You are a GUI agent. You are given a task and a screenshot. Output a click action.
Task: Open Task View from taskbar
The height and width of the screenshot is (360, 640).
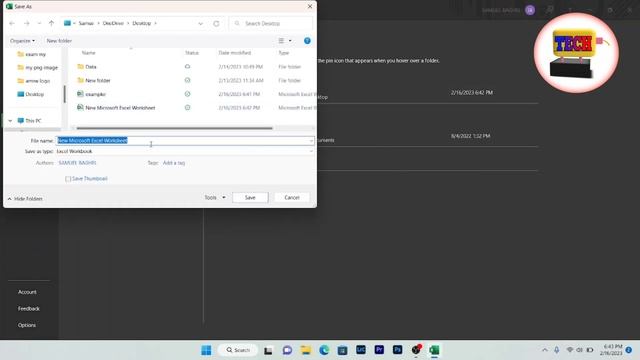coord(268,350)
